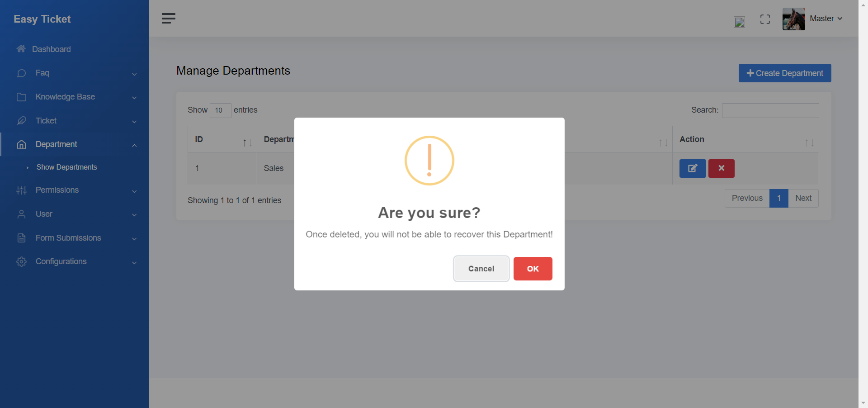
Task: Open the Master user dropdown
Action: 826,19
